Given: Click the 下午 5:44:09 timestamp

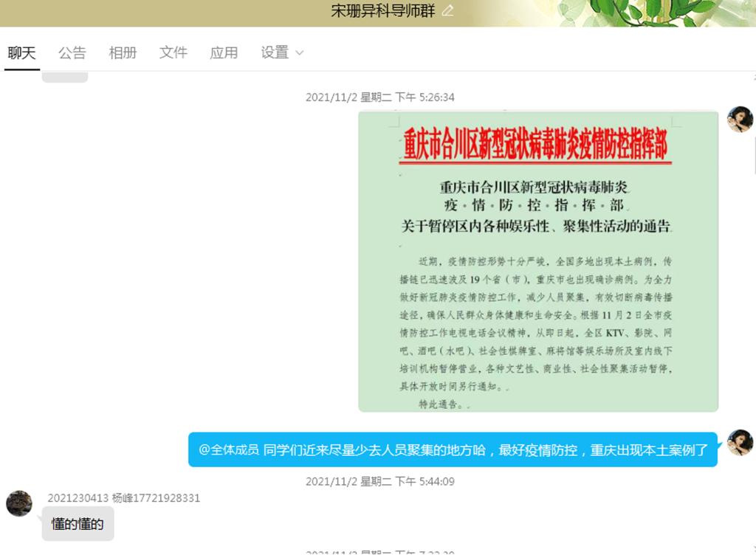Looking at the screenshot, I should click(380, 481).
